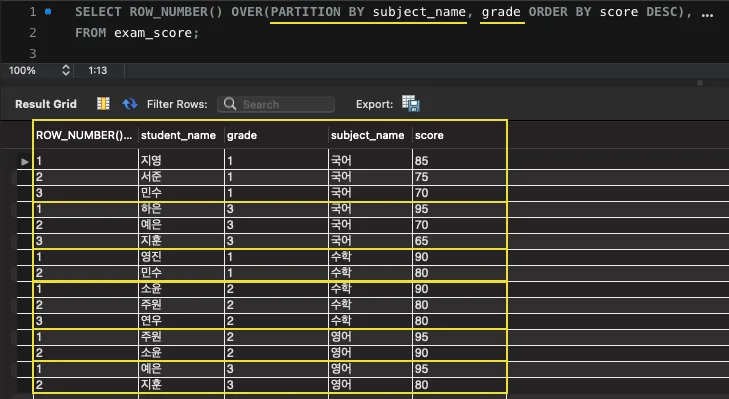This screenshot has width=729, height=399.
Task: Click the Export recordset icon
Action: click(411, 103)
